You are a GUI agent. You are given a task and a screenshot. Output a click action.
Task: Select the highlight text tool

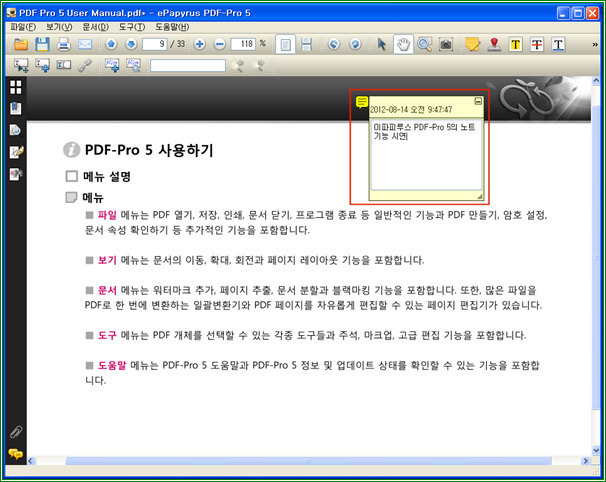pyautogui.click(x=515, y=44)
